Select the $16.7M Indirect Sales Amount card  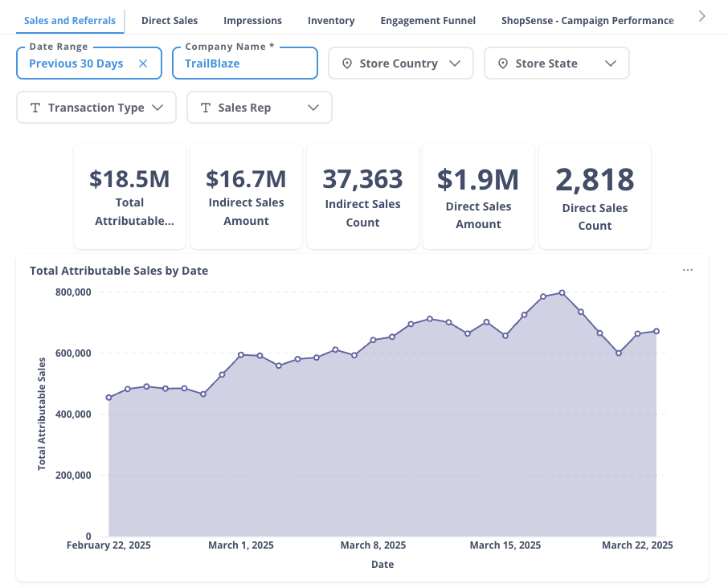(246, 196)
